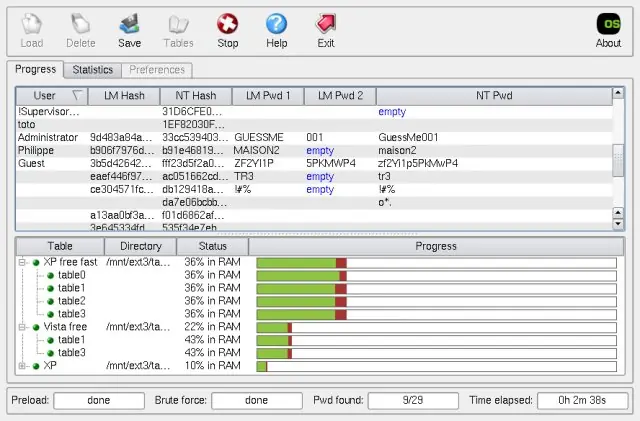This screenshot has width=640, height=421.
Task: Click the Status column header
Action: tap(212, 246)
